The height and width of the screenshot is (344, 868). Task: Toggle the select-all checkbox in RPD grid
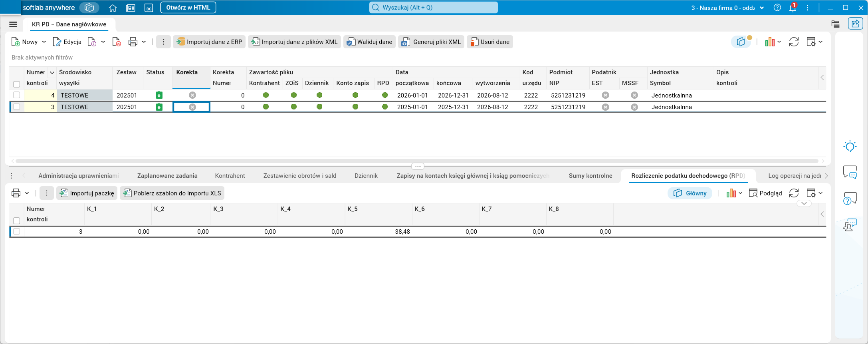16,221
